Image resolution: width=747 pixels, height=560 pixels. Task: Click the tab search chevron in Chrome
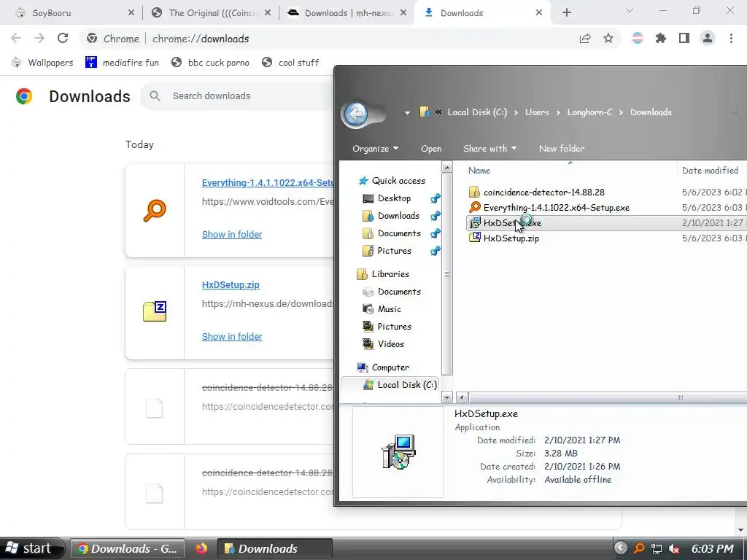(x=630, y=10)
